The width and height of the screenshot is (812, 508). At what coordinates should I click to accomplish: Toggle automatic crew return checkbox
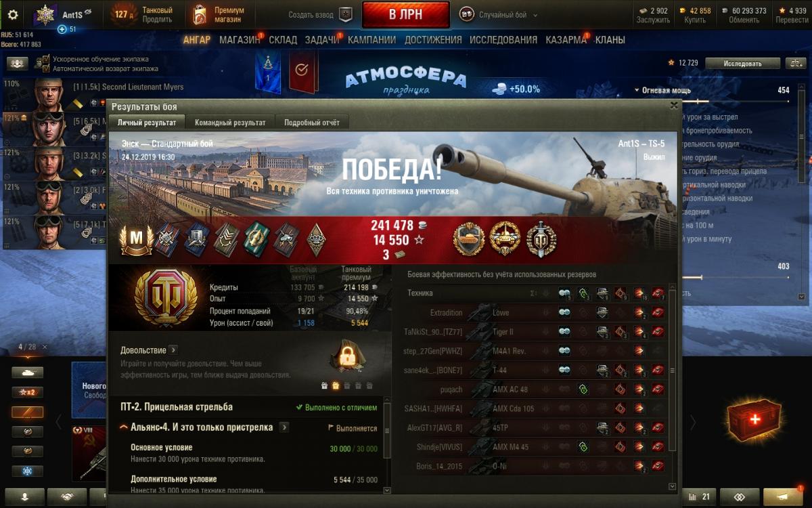(46, 68)
